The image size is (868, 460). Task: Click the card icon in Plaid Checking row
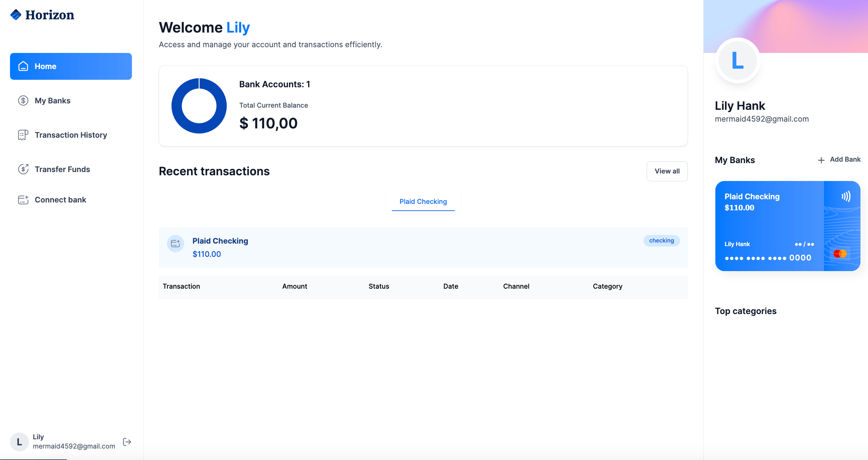click(176, 244)
